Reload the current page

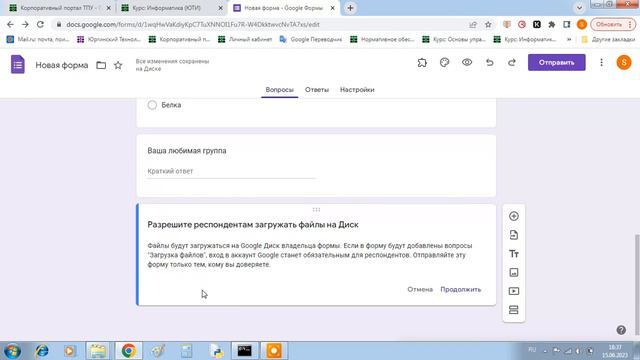40,24
